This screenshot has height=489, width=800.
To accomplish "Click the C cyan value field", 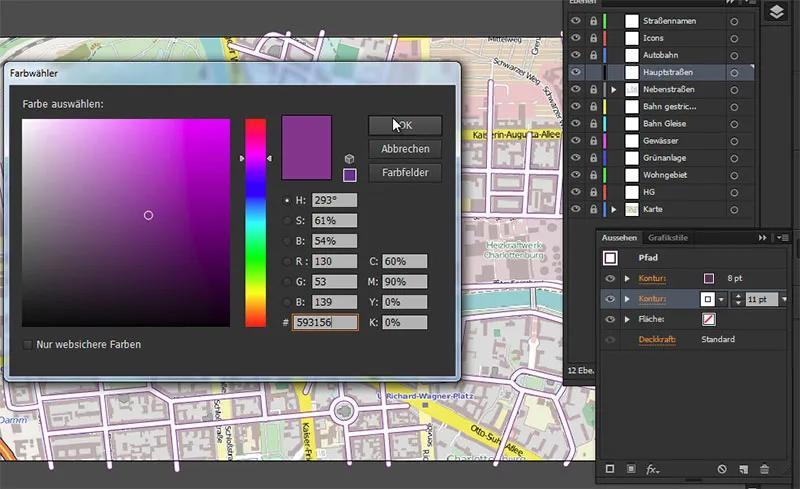I will pos(405,261).
